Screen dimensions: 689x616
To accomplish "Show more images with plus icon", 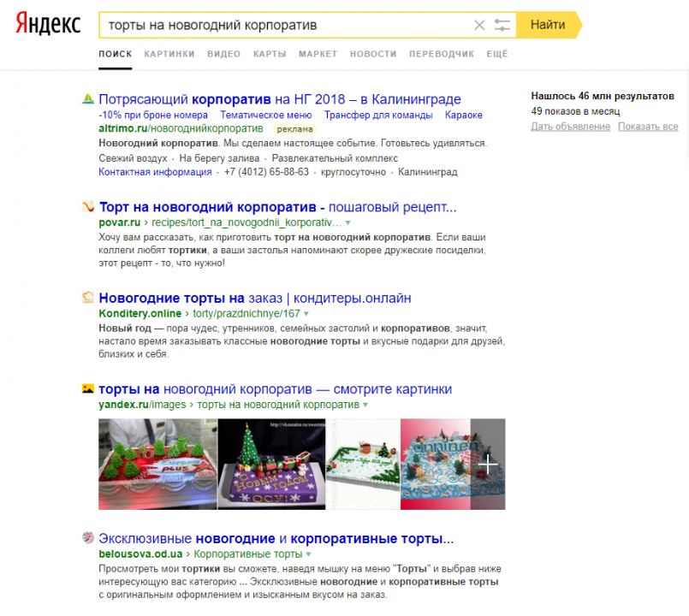I will pyautogui.click(x=488, y=464).
